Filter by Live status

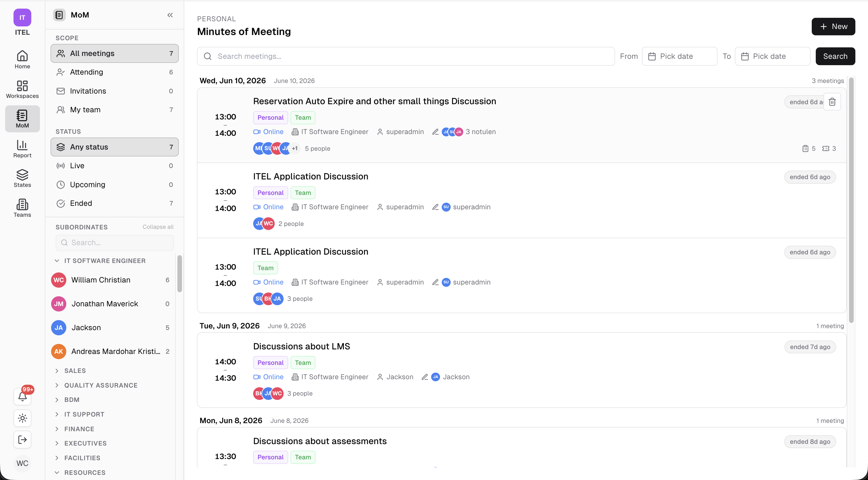(115, 166)
